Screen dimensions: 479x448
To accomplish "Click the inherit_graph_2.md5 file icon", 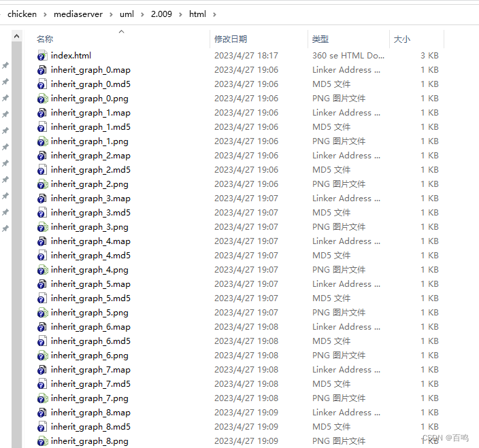I will (42, 170).
